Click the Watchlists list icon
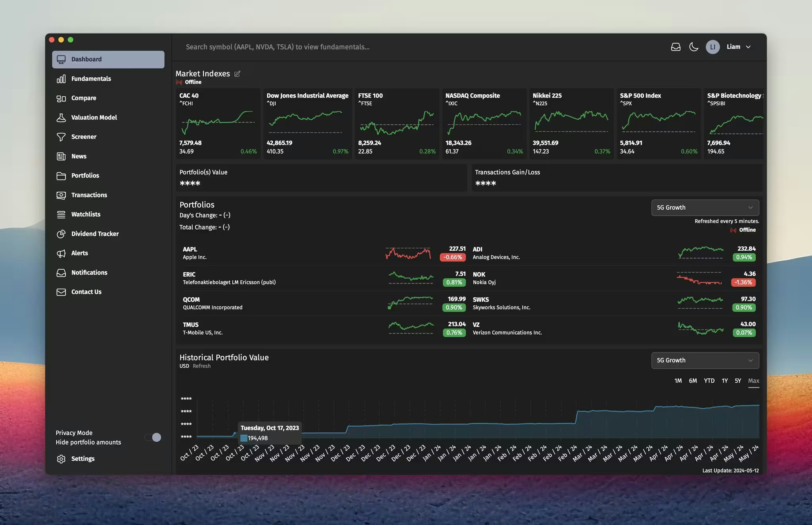 61,215
